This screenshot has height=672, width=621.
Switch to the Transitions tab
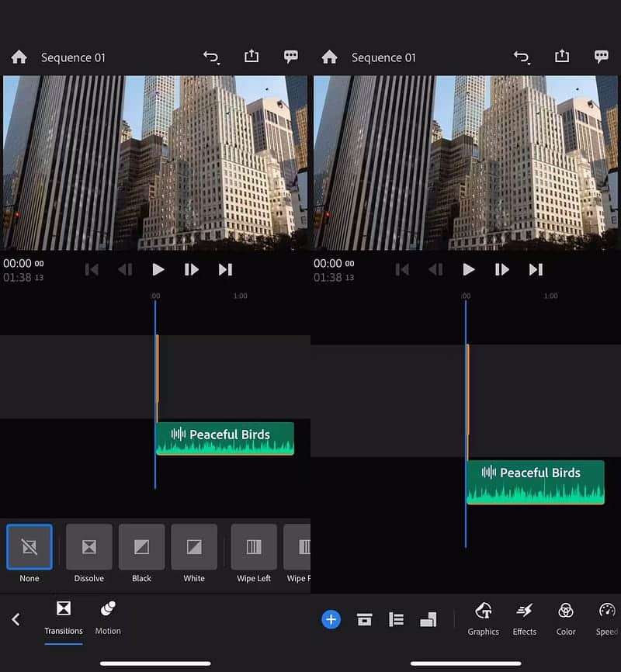64,618
